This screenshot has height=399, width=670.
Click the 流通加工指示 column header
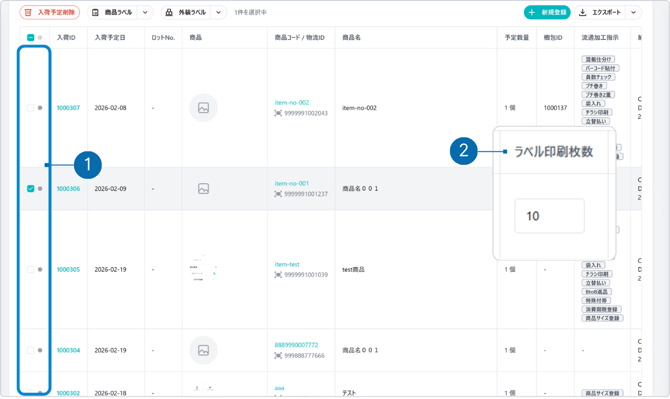tap(600, 38)
